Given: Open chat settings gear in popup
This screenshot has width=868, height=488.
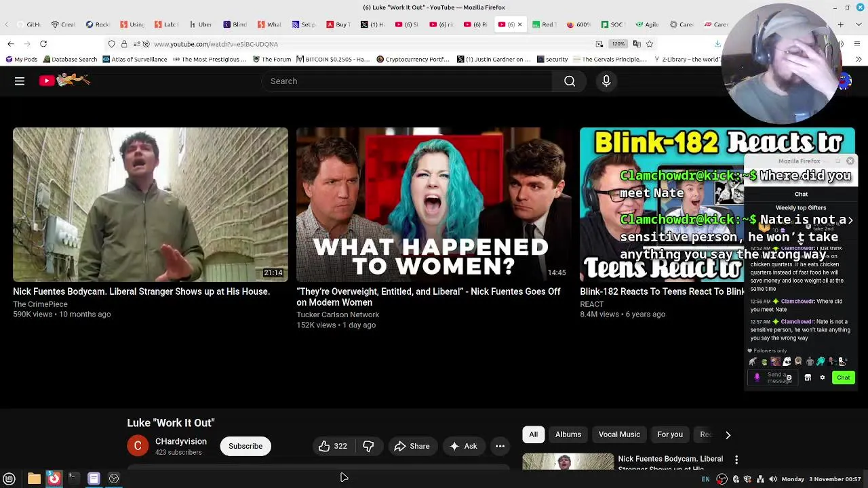Looking at the screenshot, I should 823,378.
